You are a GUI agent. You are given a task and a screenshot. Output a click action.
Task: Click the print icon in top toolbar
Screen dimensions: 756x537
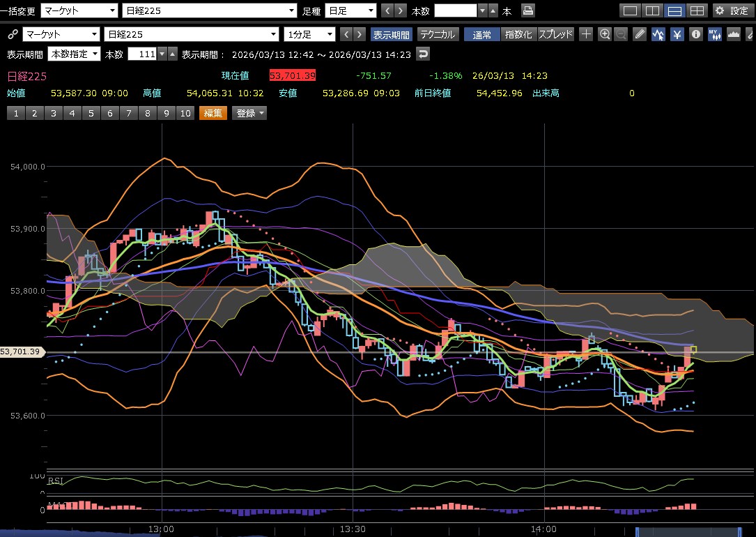[528, 10]
